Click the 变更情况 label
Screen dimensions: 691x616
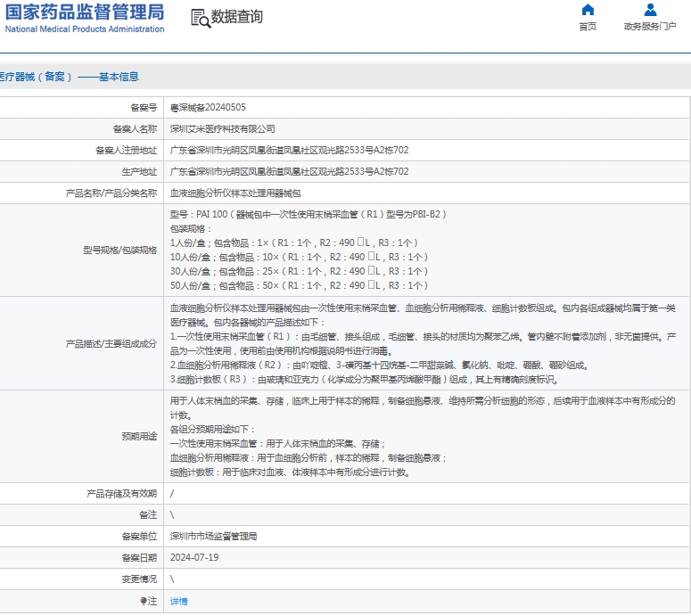click(x=139, y=579)
